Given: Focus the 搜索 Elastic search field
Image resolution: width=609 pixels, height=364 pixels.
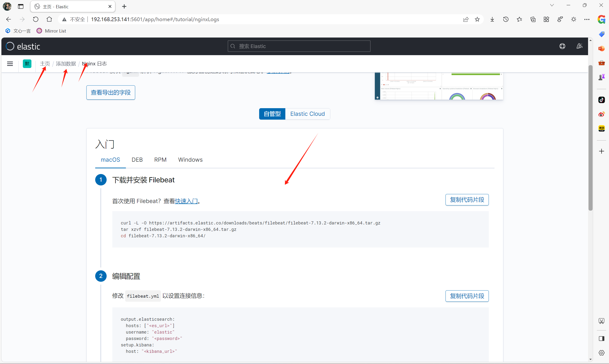Looking at the screenshot, I should pyautogui.click(x=299, y=46).
